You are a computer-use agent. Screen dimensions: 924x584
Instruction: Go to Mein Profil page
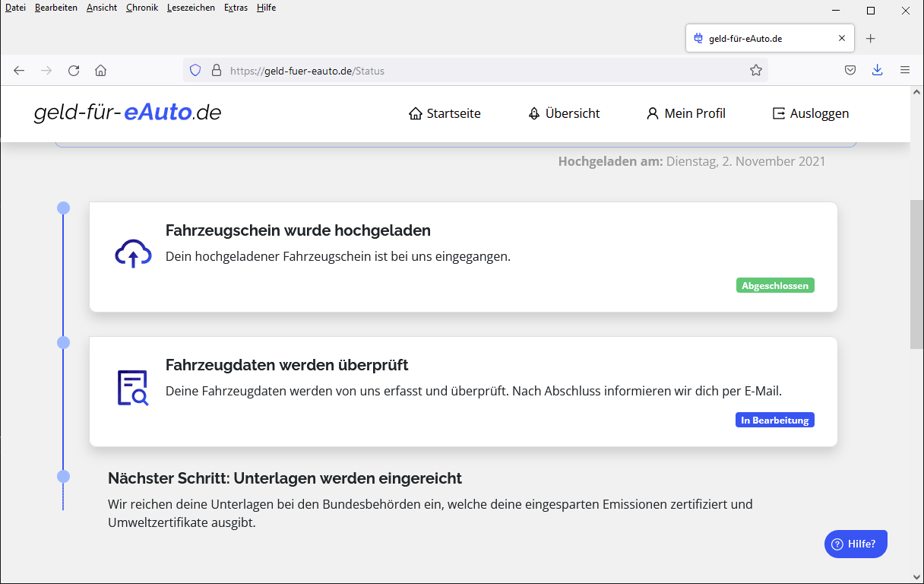(685, 113)
